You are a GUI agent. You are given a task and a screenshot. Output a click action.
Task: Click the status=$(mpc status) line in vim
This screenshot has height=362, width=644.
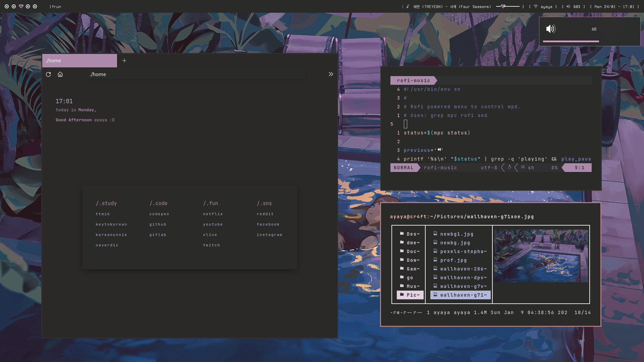[437, 133]
